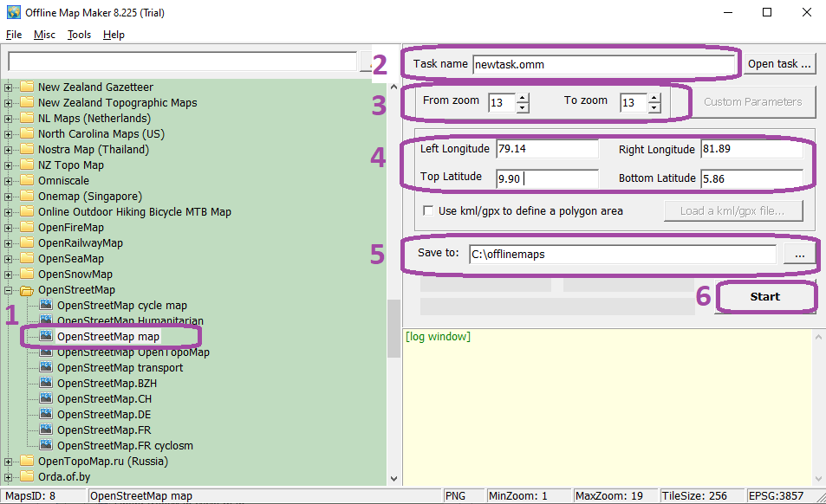Click the Left Longitude field
826x504 pixels.
point(547,149)
